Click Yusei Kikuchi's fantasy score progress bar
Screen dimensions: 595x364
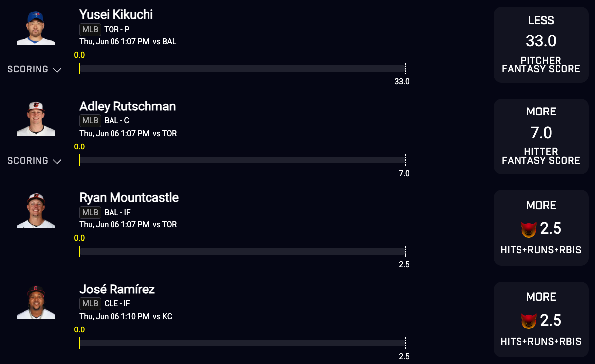point(242,69)
